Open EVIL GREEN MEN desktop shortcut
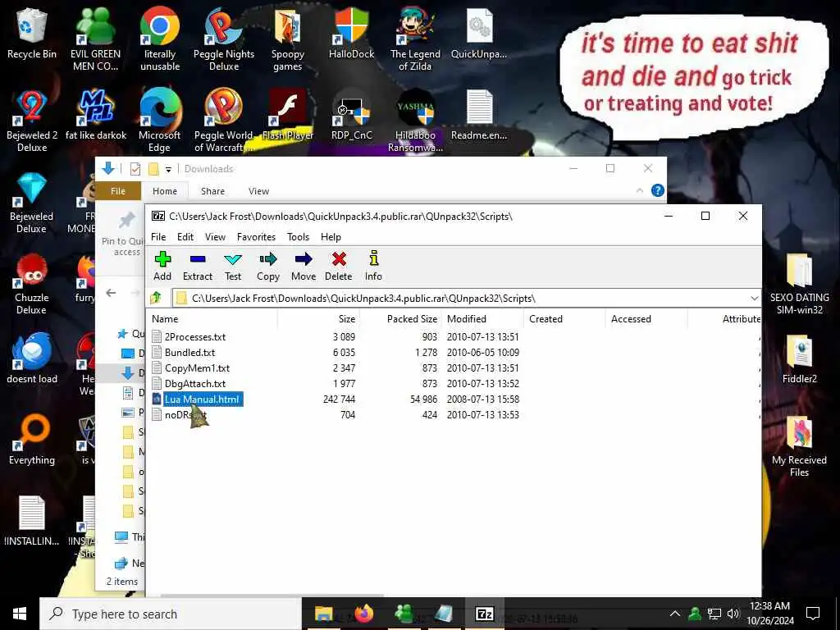 click(95, 39)
